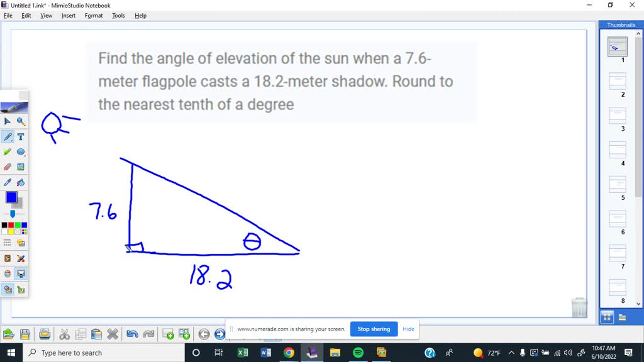Viewport: 644px width, 362px height.
Task: Add a new page
Action: pyautogui.click(x=168, y=334)
